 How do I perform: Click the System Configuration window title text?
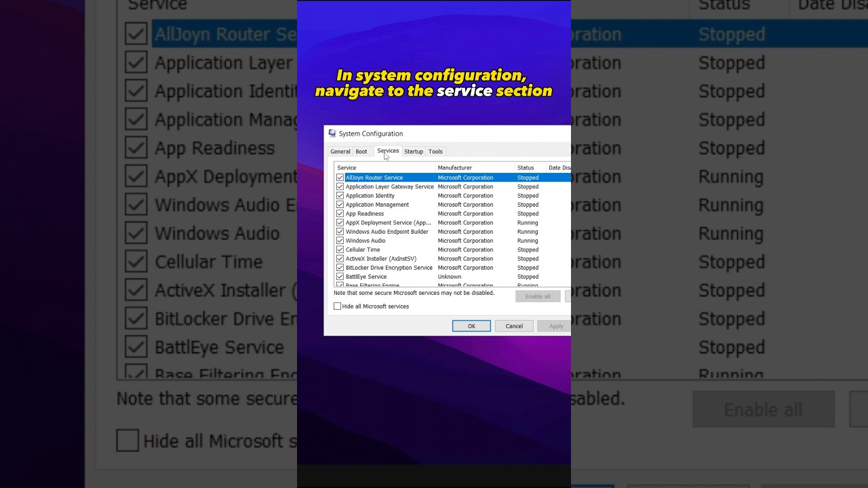[371, 134]
